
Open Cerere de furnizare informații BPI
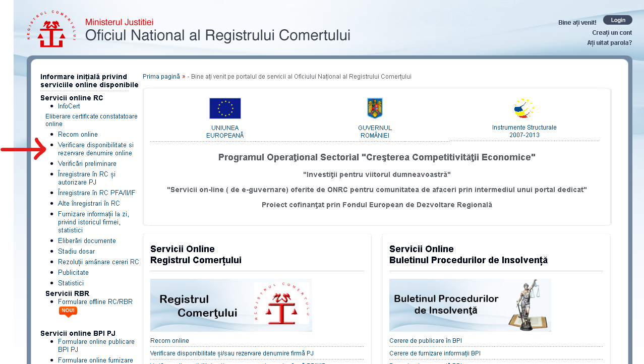point(435,353)
